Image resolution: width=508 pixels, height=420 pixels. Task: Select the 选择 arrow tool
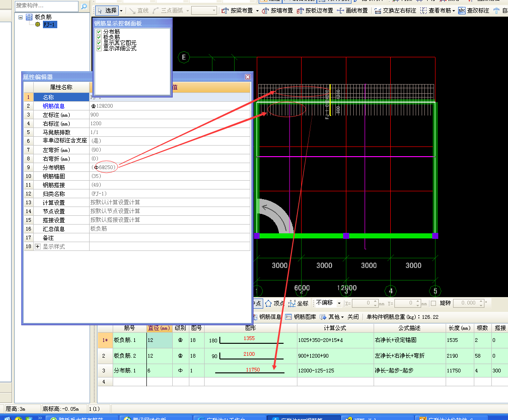(x=107, y=11)
